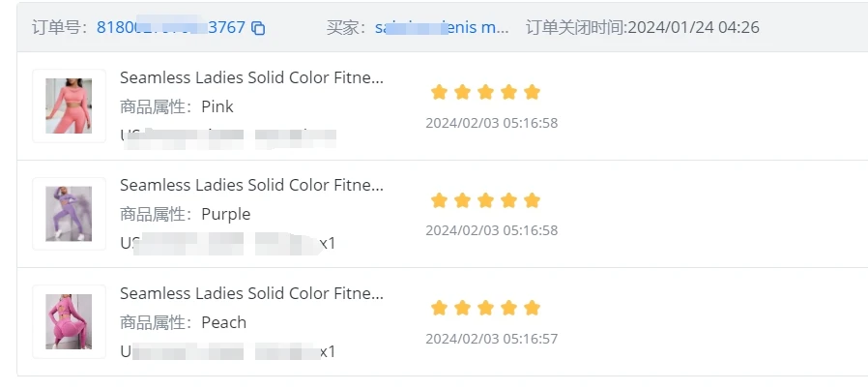Open the Pink fitness set thumbnail
Viewport: 868px width, 390px height.
[69, 105]
